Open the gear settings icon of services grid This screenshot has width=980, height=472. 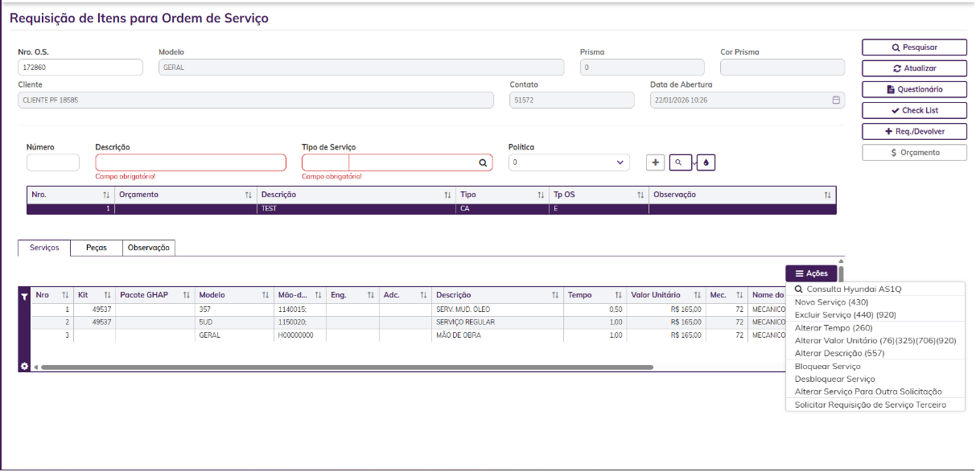point(24,366)
